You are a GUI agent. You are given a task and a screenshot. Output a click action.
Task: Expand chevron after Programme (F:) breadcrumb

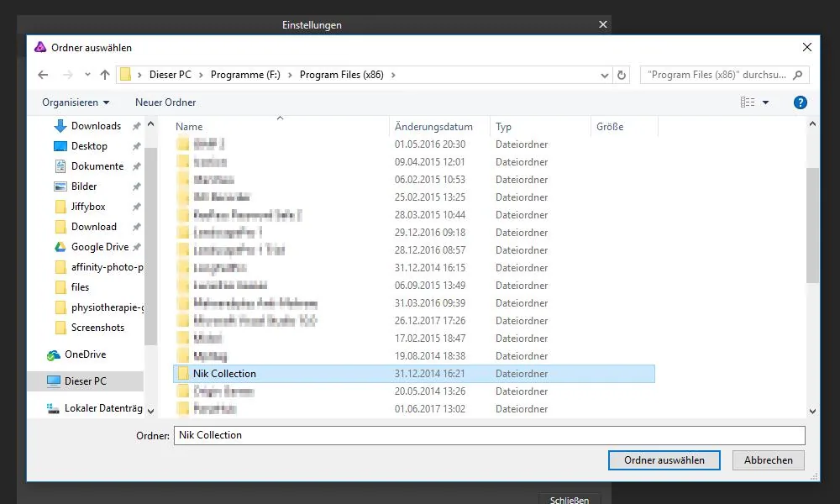tap(290, 75)
